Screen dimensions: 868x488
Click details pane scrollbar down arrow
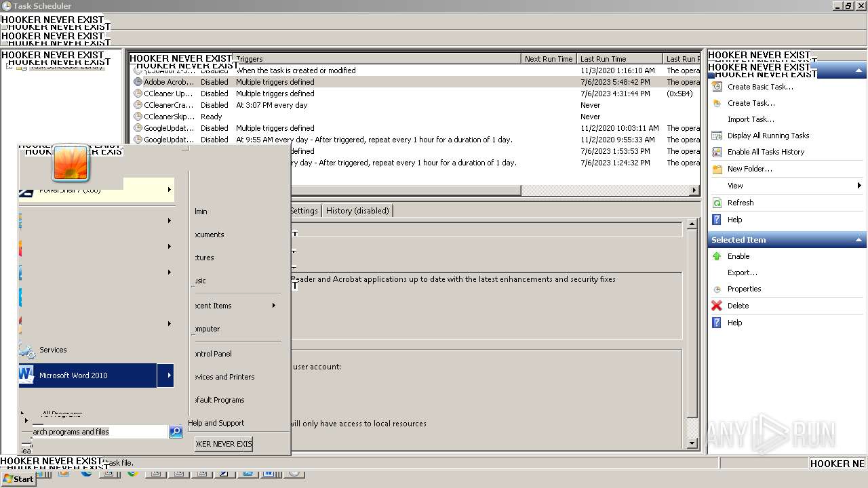692,443
